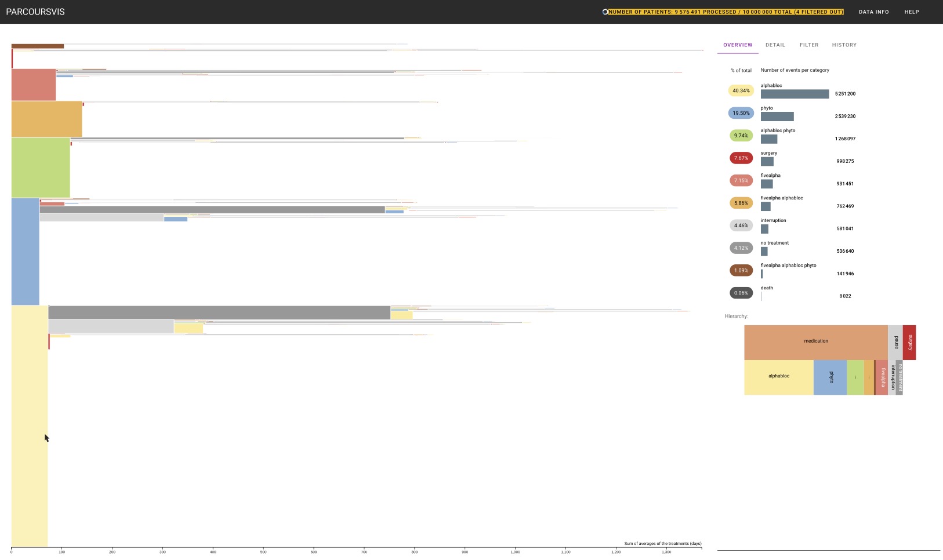Click the Help link in header

tap(911, 12)
